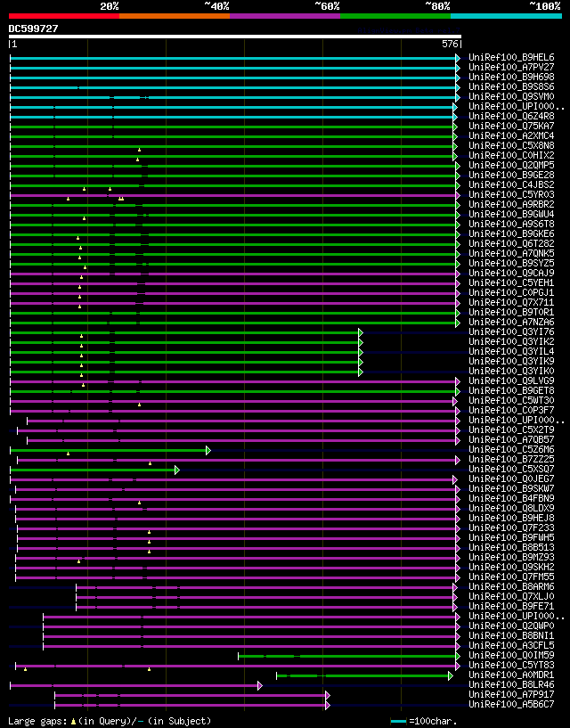Click the cyan alignment bar of A7PV27
Screen dimensions: 570x728
pyautogui.click(x=233, y=69)
